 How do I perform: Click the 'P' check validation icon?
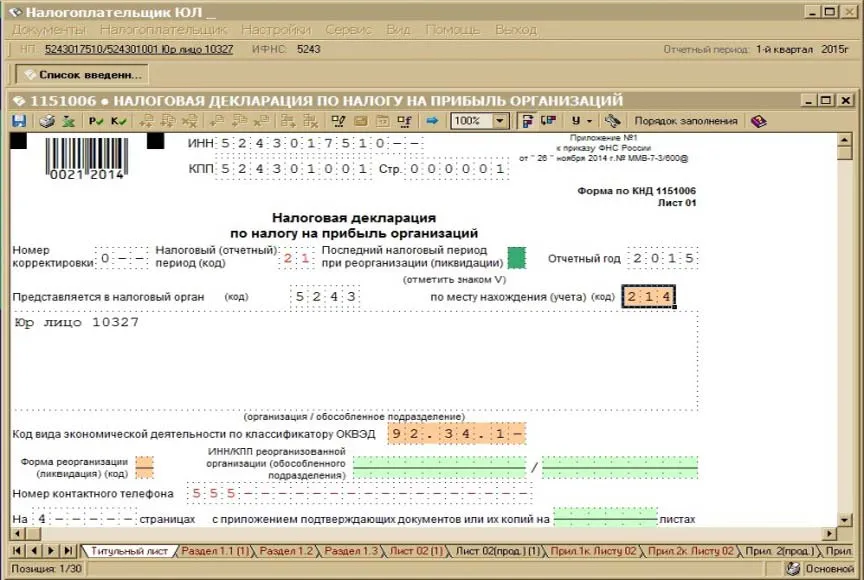[96, 121]
